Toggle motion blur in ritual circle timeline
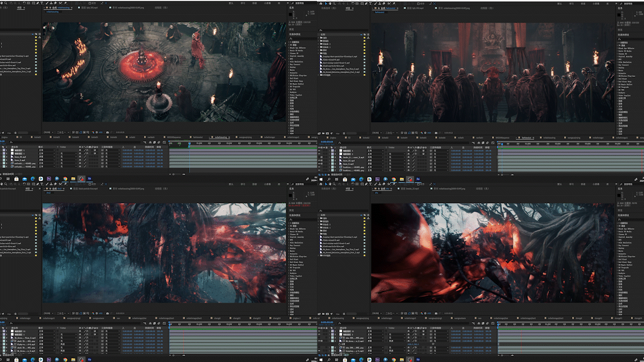The image size is (644, 362). [x=158, y=142]
